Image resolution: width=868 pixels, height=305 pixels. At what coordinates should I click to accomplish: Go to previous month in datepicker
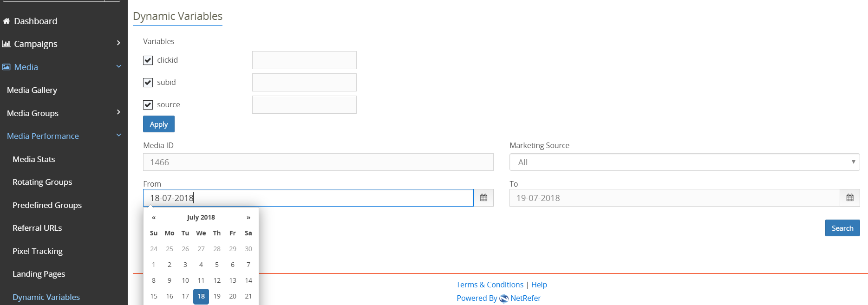pos(154,217)
